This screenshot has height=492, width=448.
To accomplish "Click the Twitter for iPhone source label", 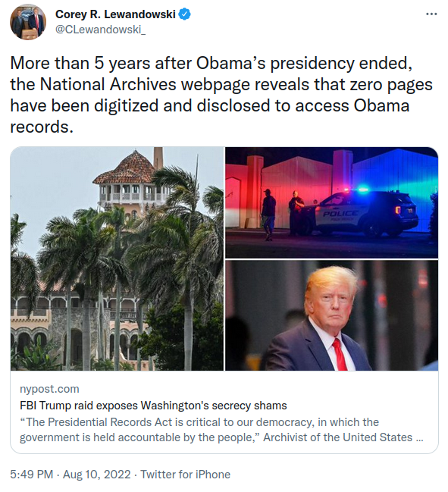I will point(185,474).
